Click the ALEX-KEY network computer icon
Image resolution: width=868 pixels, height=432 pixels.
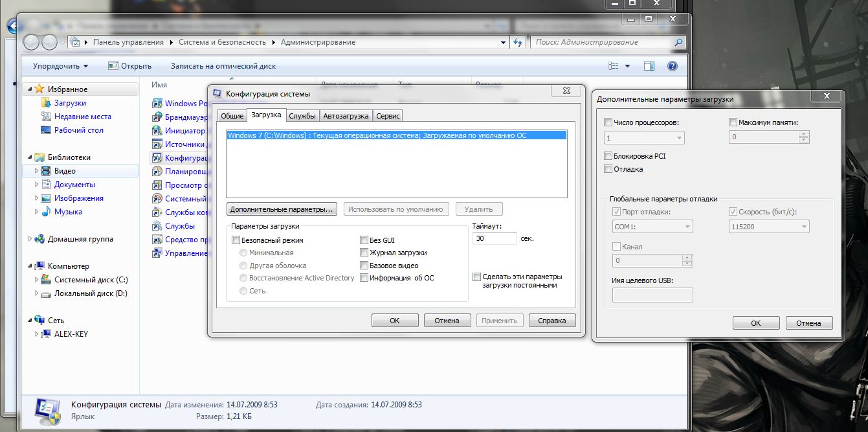point(47,334)
